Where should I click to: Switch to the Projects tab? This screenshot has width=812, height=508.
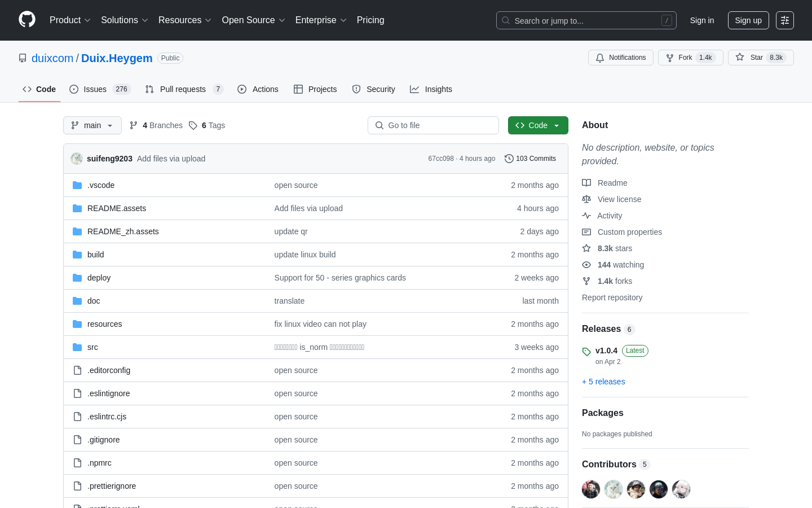[315, 89]
